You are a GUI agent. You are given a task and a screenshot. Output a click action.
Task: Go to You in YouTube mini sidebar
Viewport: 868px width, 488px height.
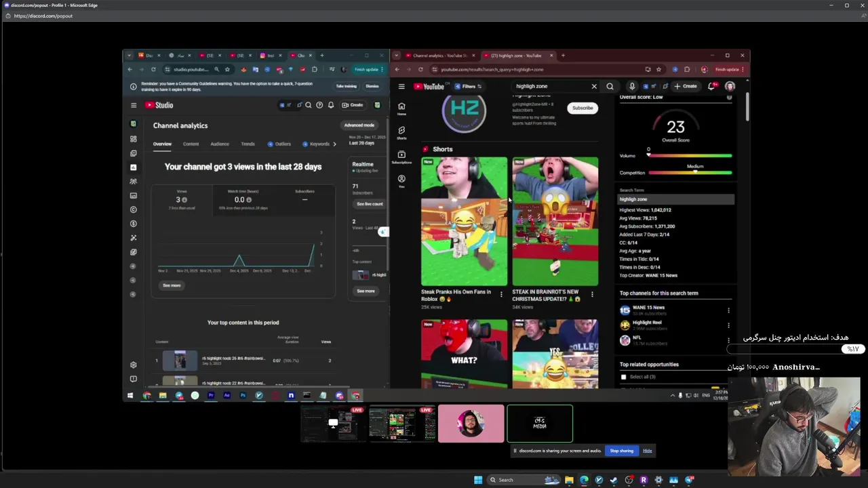pos(401,181)
